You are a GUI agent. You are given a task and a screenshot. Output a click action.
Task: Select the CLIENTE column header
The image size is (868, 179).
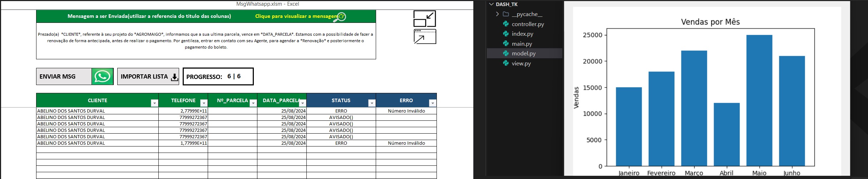(x=97, y=100)
